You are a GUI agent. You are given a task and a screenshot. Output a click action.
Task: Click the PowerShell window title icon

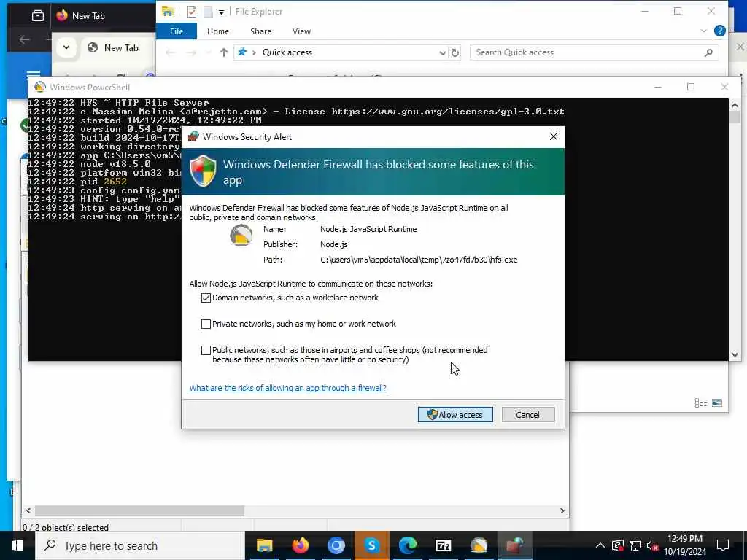pyautogui.click(x=40, y=87)
